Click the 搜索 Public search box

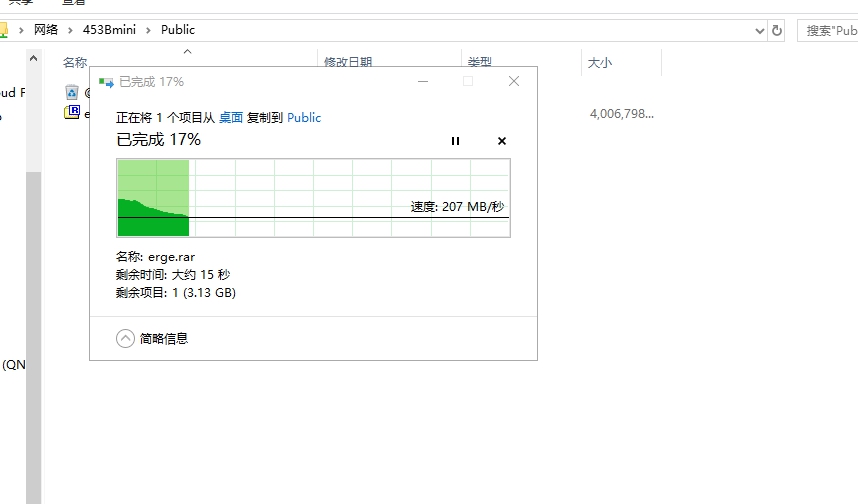[x=827, y=31]
